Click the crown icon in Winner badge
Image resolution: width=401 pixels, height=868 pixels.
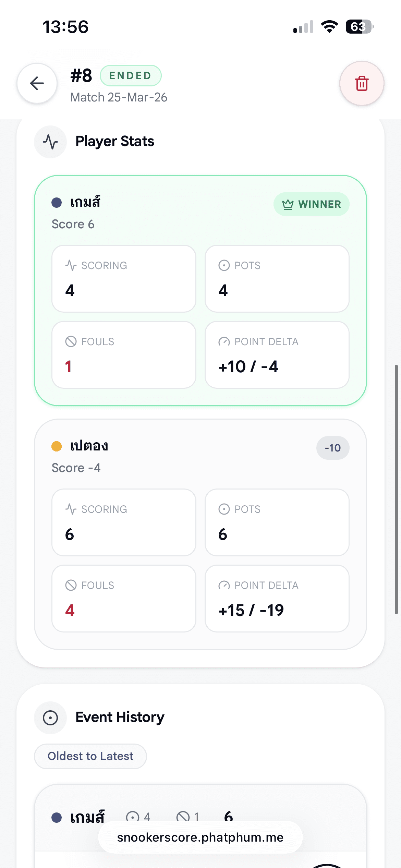(288, 204)
